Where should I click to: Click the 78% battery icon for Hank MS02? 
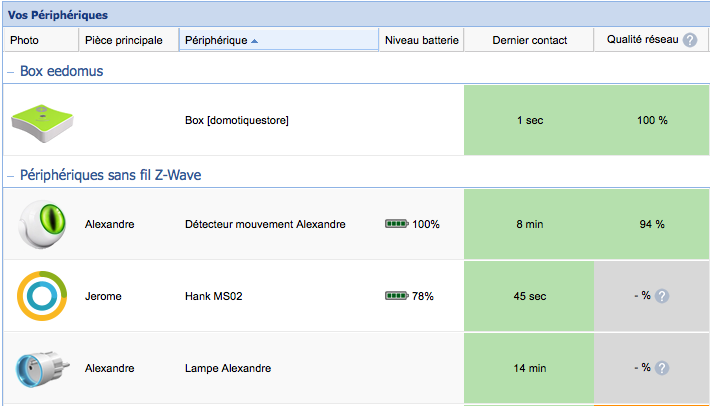click(x=397, y=296)
